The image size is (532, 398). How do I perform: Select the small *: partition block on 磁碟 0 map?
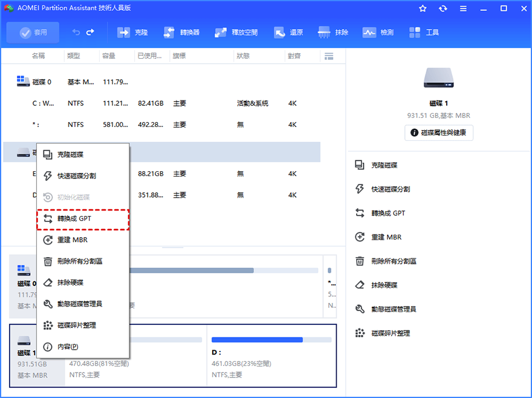(x=331, y=287)
